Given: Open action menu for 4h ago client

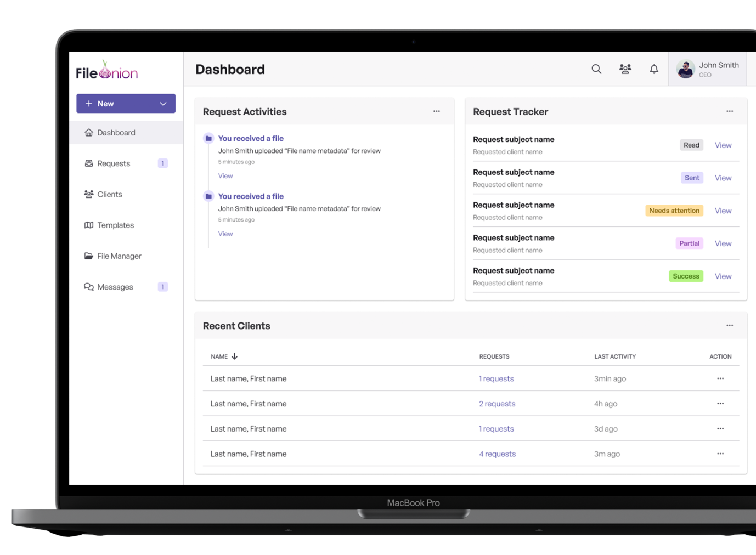Looking at the screenshot, I should (x=720, y=404).
